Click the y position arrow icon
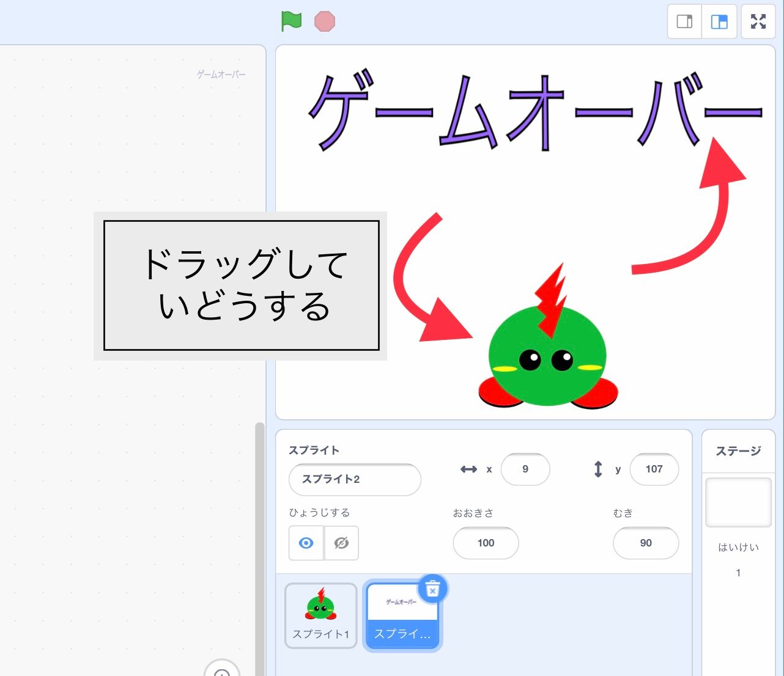Viewport: 784px width, 676px height. click(597, 469)
